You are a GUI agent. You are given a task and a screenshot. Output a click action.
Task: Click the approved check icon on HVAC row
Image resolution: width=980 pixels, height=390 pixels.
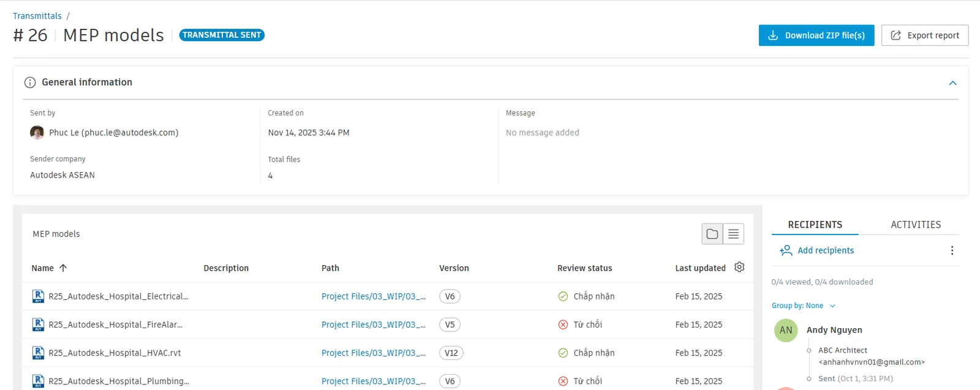pyautogui.click(x=563, y=353)
